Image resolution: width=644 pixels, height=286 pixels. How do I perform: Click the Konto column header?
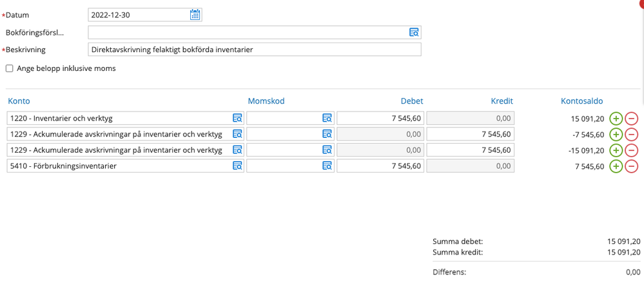[x=19, y=101]
